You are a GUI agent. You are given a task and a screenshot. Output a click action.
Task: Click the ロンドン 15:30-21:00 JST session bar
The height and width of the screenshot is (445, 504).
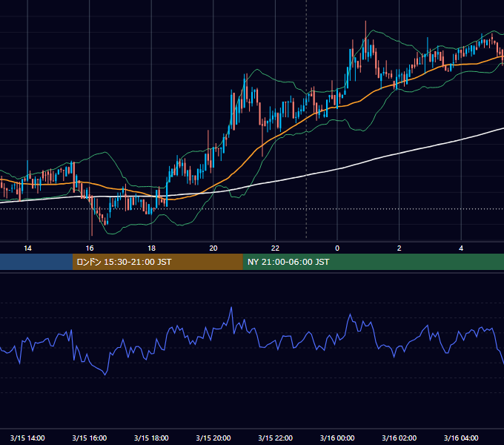(x=157, y=262)
